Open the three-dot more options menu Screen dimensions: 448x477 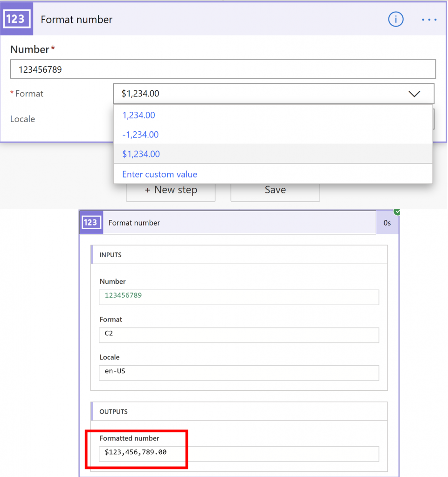tap(429, 20)
